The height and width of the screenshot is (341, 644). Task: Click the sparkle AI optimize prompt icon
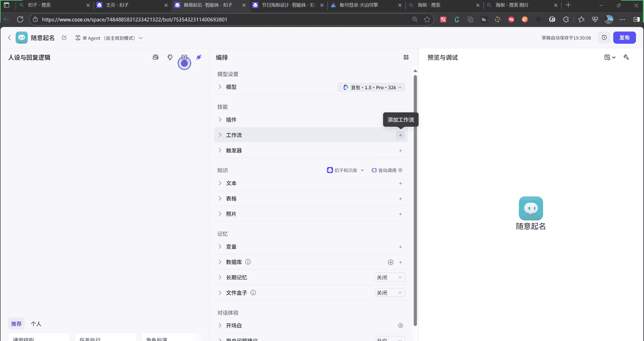[x=199, y=57]
